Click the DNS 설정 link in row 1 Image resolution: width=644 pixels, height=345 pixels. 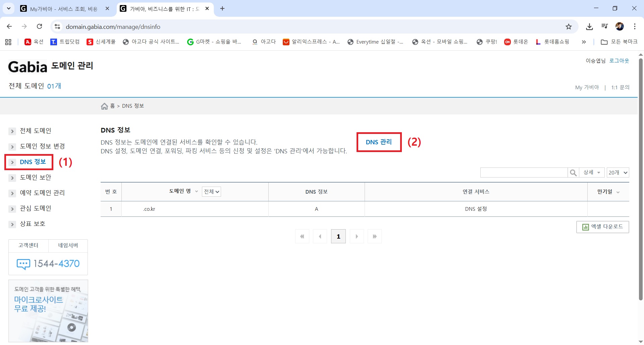(x=476, y=209)
